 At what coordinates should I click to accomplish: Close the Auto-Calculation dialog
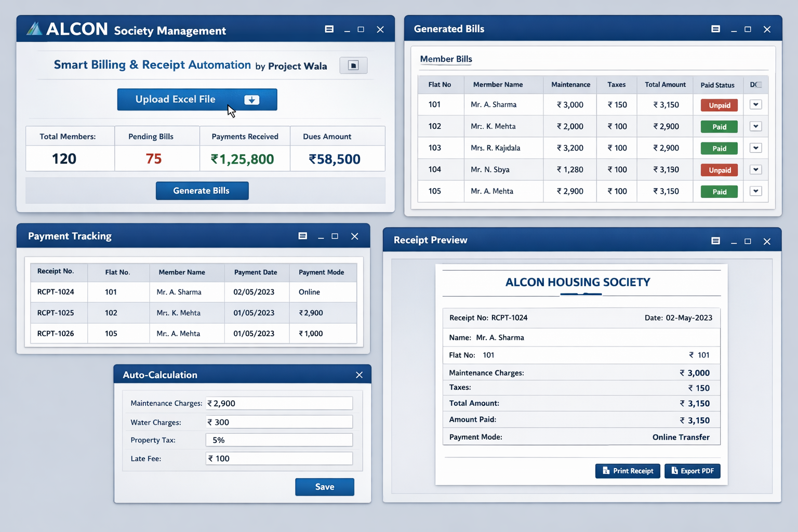coord(359,375)
